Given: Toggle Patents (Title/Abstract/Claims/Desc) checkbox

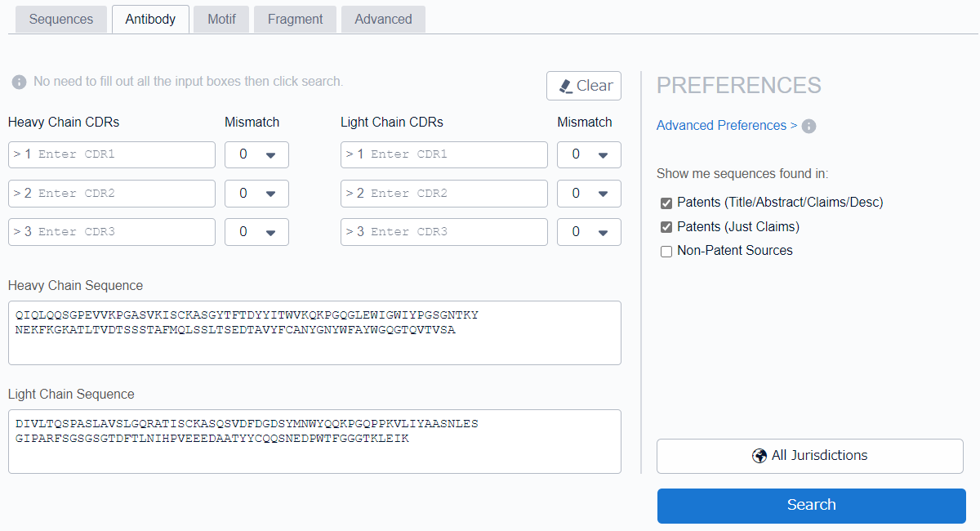Looking at the screenshot, I should pos(666,203).
